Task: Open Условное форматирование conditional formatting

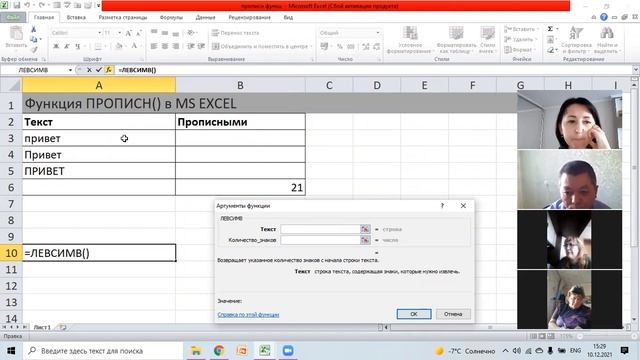Action: point(410,40)
